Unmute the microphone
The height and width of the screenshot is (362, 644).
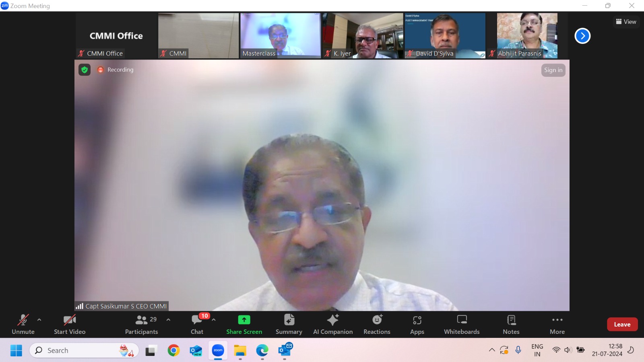click(23, 324)
